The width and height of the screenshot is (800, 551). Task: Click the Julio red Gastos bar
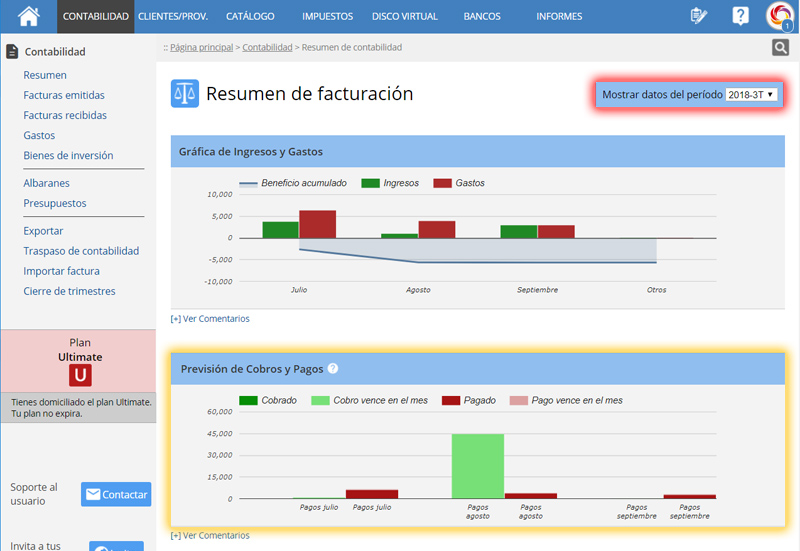(317, 224)
